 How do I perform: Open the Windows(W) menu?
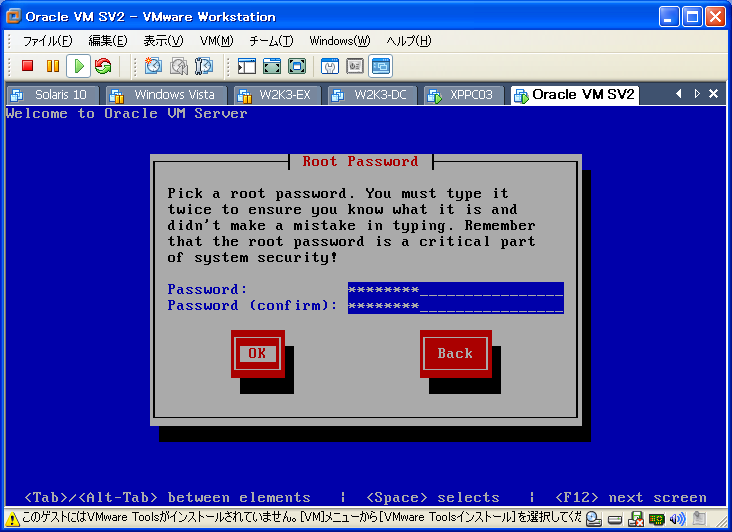(x=339, y=41)
